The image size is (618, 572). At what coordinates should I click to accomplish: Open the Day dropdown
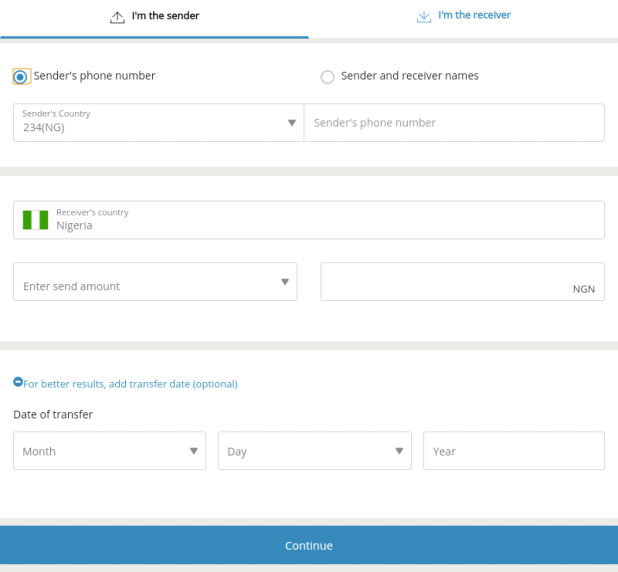click(315, 451)
